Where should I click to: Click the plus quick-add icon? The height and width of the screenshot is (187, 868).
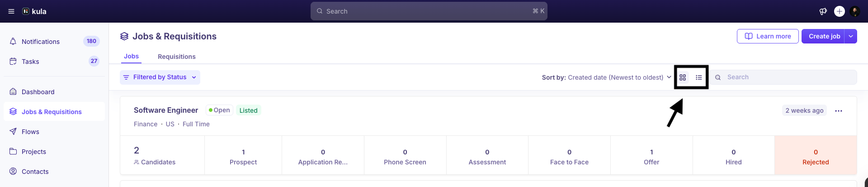point(840,11)
